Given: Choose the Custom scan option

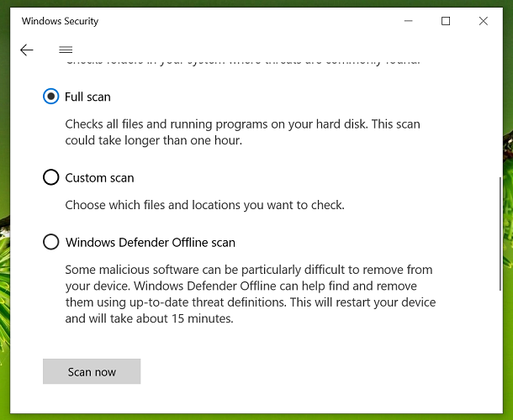Looking at the screenshot, I should [51, 177].
